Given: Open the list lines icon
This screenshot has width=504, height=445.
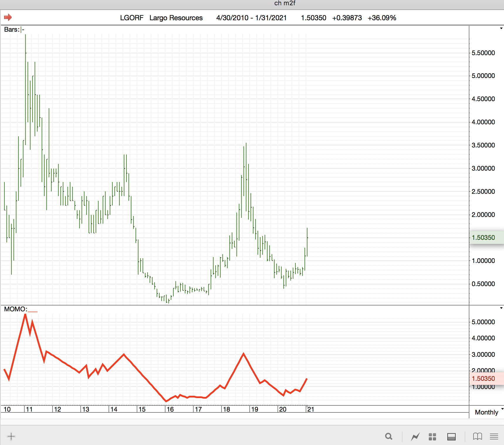Looking at the screenshot, I should [x=494, y=436].
